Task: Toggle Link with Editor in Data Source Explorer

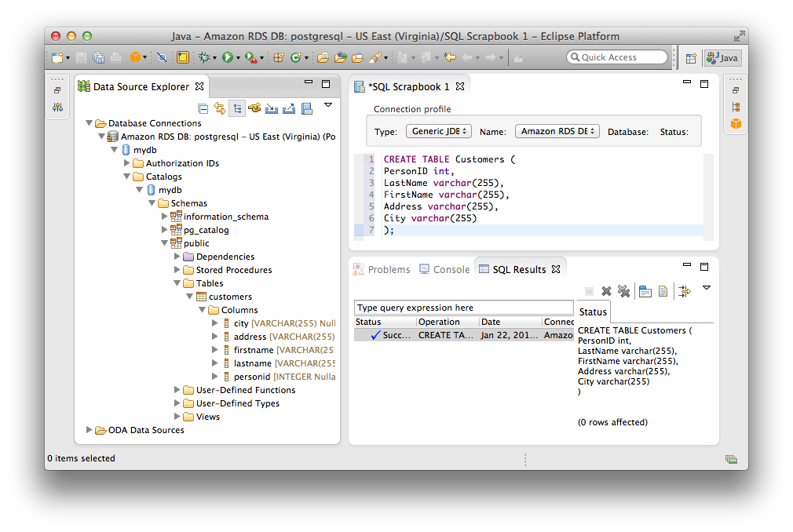Action: pyautogui.click(x=220, y=108)
